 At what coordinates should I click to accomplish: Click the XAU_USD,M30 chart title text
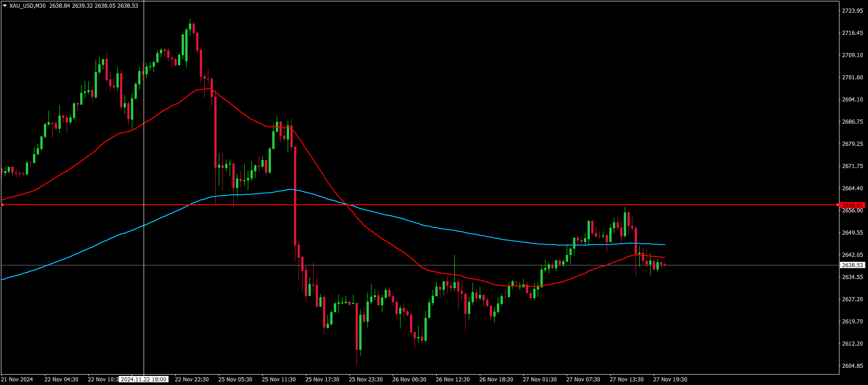[x=28, y=6]
